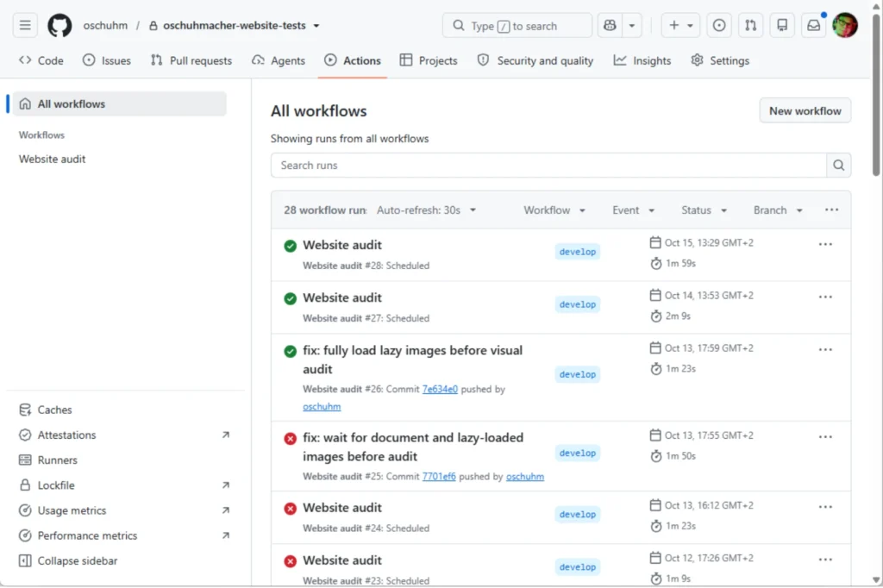Viewport: 883px width, 588px height.
Task: Open Website audit run #24
Action: point(342,508)
